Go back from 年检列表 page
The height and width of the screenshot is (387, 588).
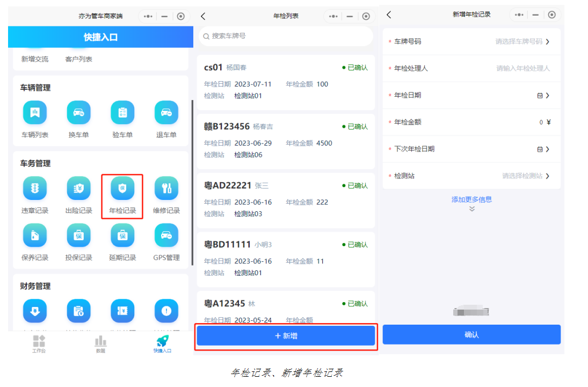tap(203, 16)
